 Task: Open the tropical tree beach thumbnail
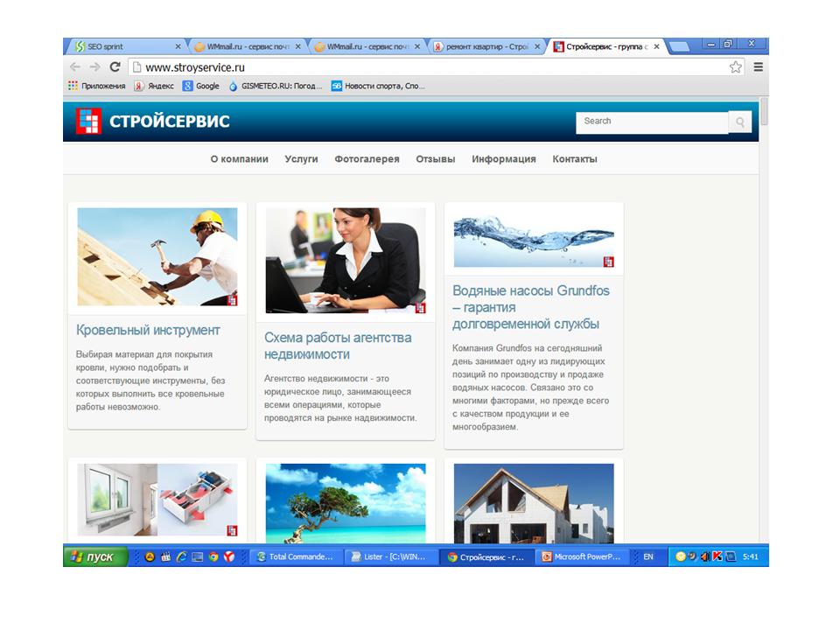346,504
